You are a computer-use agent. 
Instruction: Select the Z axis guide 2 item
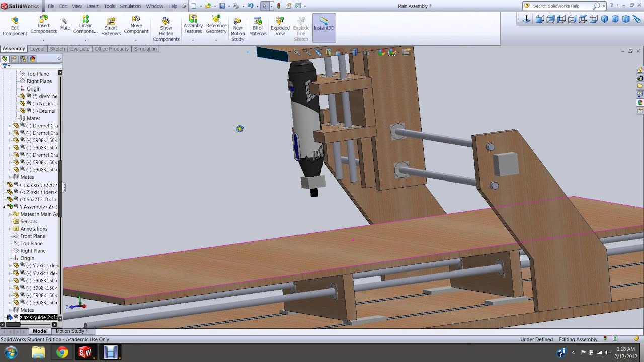pos(38,317)
